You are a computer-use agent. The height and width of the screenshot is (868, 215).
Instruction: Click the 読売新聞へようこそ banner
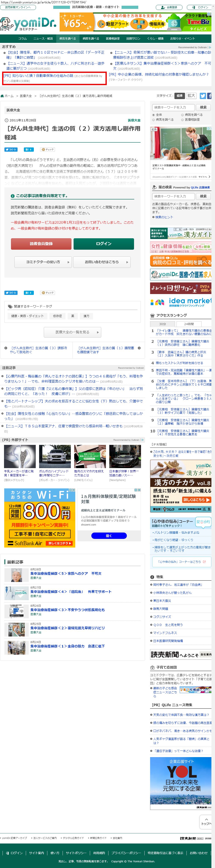click(x=181, y=654)
